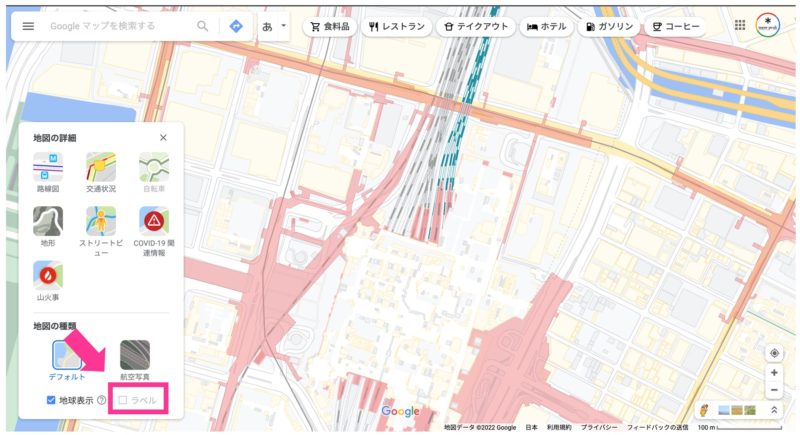
Task: Expand the imagery bar with double chevron
Action: pos(773,410)
